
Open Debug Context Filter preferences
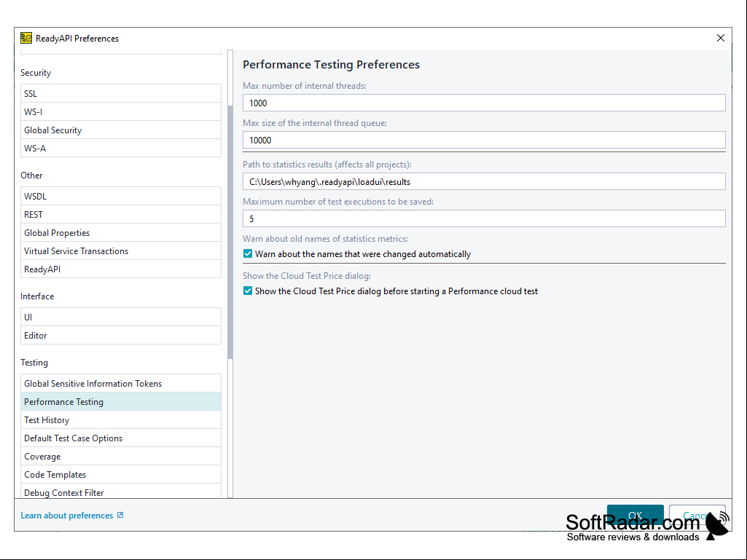pyautogui.click(x=121, y=492)
